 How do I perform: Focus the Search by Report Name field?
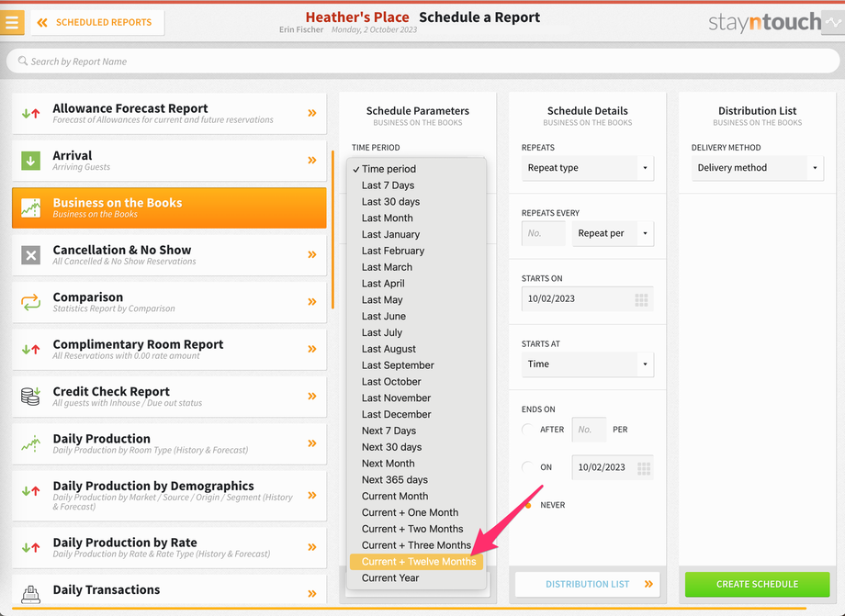click(x=423, y=62)
